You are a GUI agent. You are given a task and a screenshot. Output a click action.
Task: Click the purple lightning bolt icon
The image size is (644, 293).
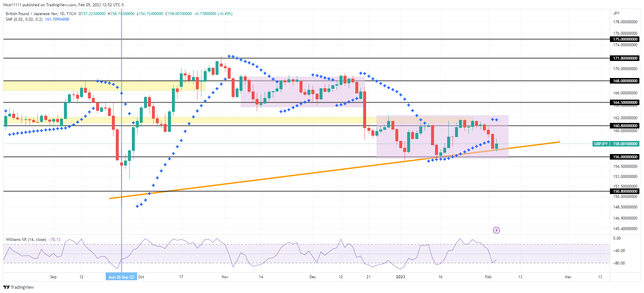496,230
